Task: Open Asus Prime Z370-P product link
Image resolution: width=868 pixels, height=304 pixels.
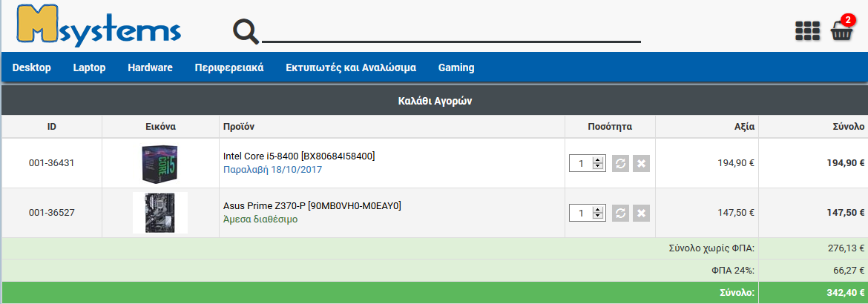Action: click(x=312, y=205)
